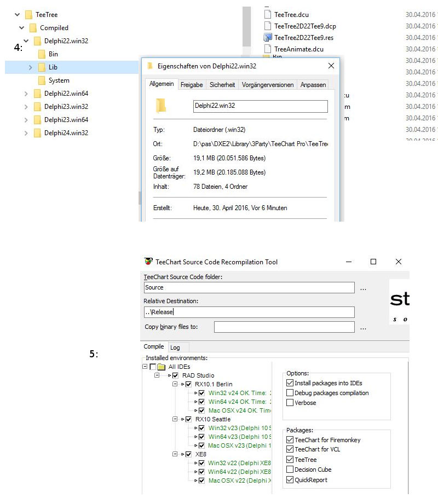Uncheck the TeeChart for VCL package
The height and width of the screenshot is (504, 438).
point(290,449)
